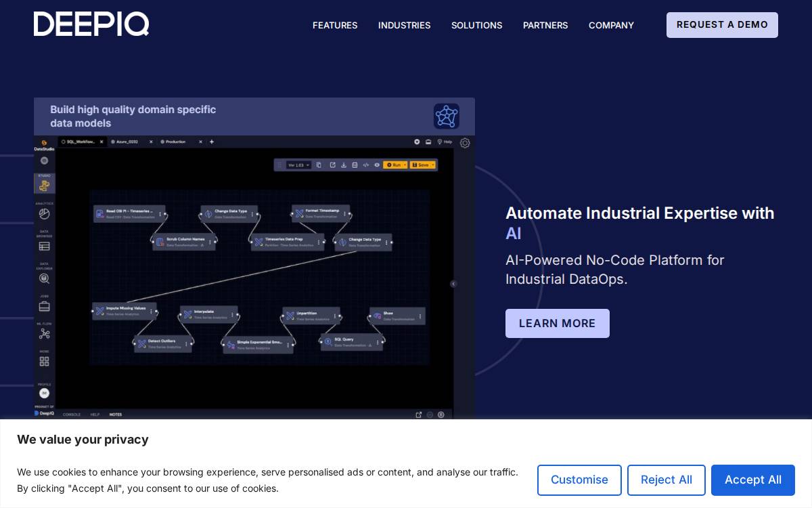Click the Impute Missing Values node icon

pos(100,311)
